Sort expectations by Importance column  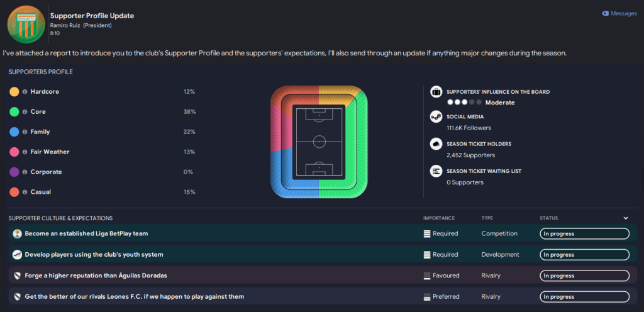coord(438,218)
